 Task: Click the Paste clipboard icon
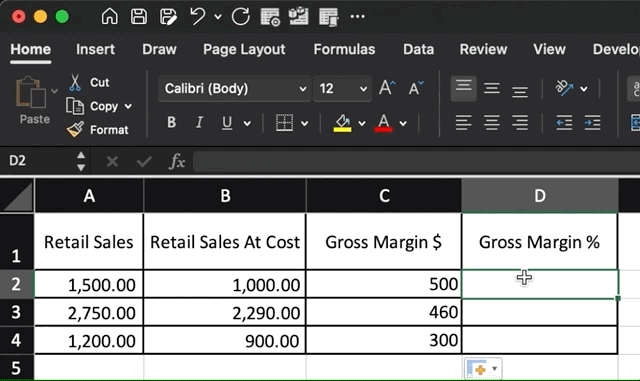(x=31, y=92)
